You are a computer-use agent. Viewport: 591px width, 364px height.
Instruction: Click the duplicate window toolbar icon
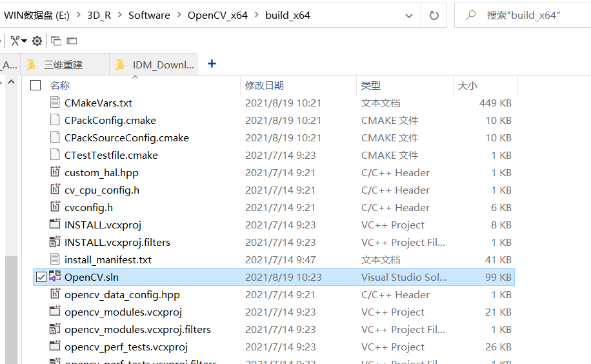(56, 41)
